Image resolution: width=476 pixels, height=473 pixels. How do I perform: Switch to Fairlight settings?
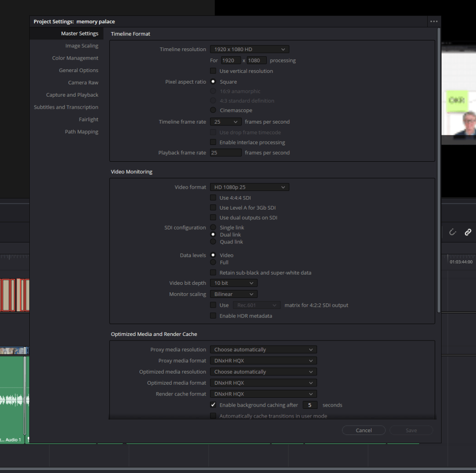88,119
